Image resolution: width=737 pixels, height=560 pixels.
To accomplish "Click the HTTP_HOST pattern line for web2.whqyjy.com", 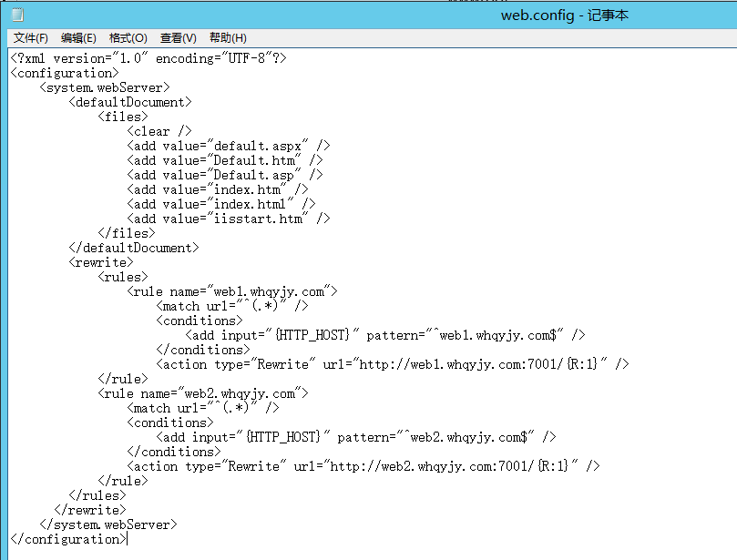I will [x=356, y=437].
